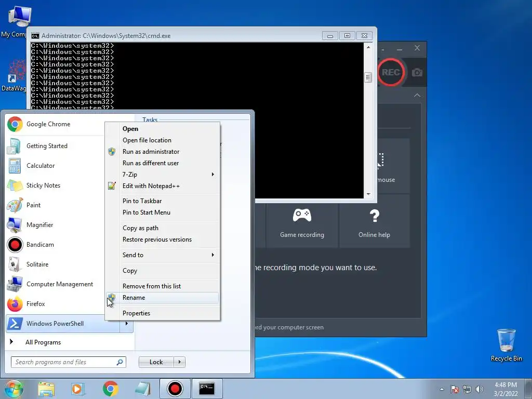Select Windows PowerShell in Start menu
The width and height of the screenshot is (532, 399).
click(63, 324)
